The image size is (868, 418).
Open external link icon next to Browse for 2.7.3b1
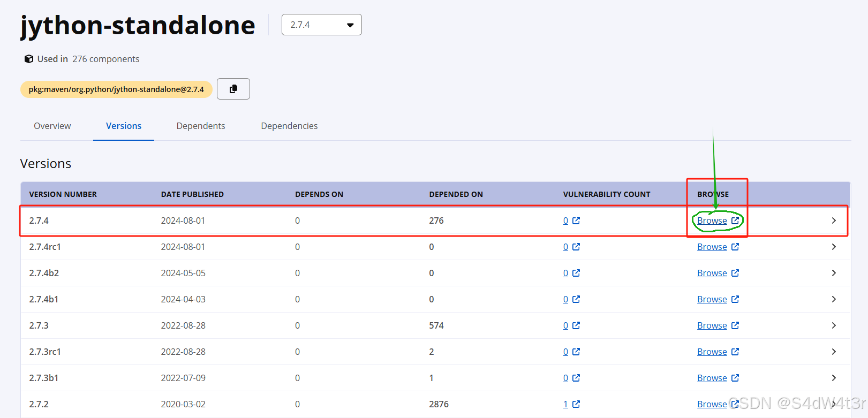735,378
